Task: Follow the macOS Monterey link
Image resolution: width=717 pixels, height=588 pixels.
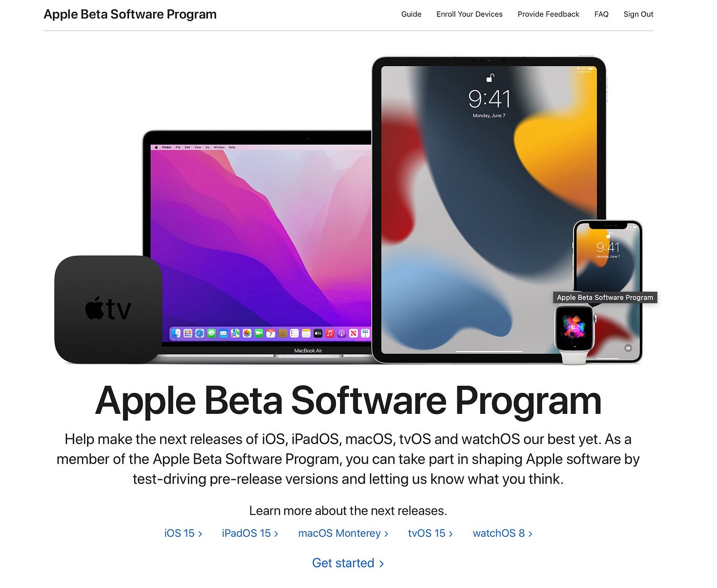Action: [x=343, y=533]
